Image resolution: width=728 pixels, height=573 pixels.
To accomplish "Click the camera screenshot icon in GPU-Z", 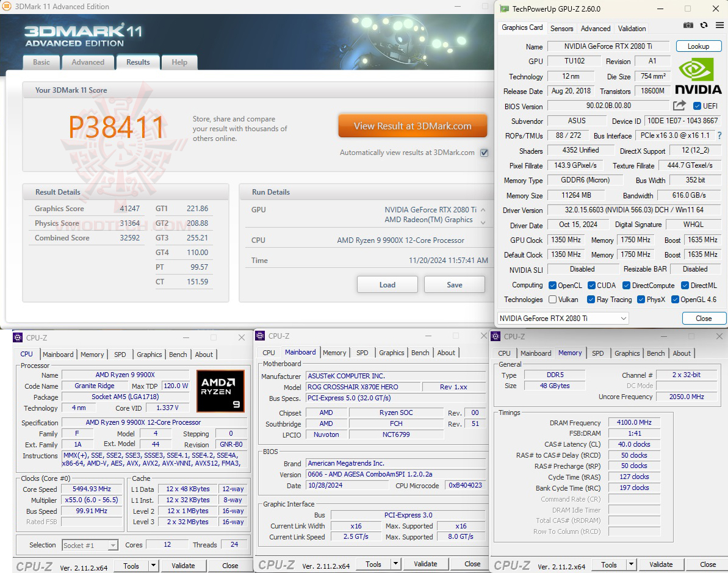I will coord(688,25).
